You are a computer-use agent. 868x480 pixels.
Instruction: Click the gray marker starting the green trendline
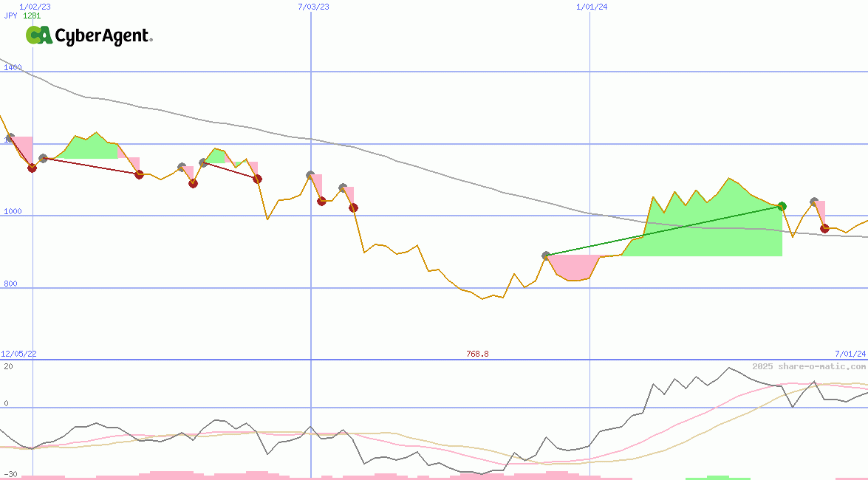coord(547,256)
